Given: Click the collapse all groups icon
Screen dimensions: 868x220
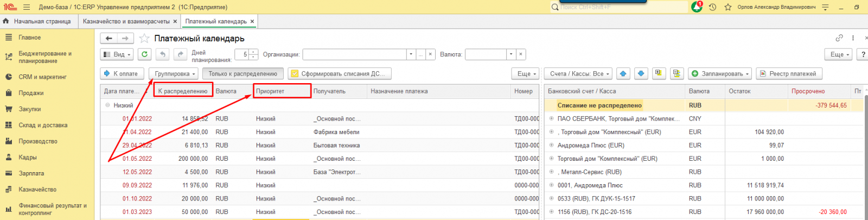Looking at the screenshot, I should 676,73.
